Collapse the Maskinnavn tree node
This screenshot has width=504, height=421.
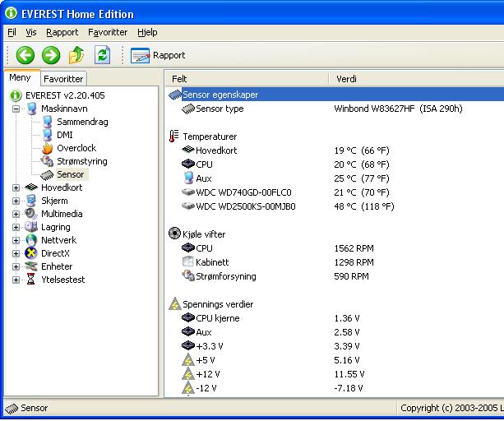coord(16,109)
